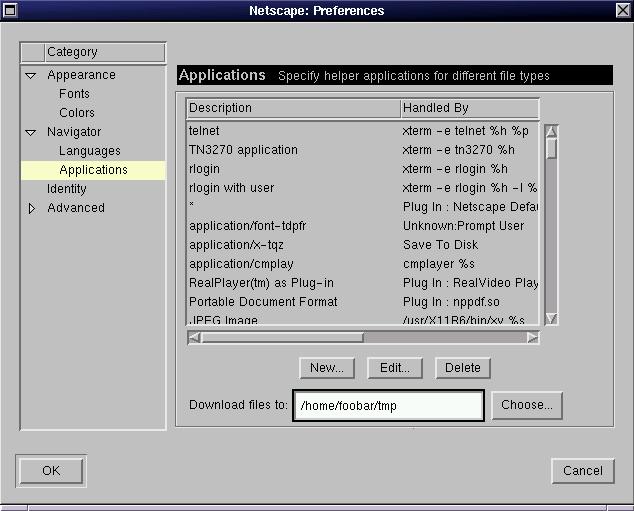Viewport: 634px width, 511px height.
Task: Click horizontal scrollbar right arrow
Action: click(x=533, y=338)
